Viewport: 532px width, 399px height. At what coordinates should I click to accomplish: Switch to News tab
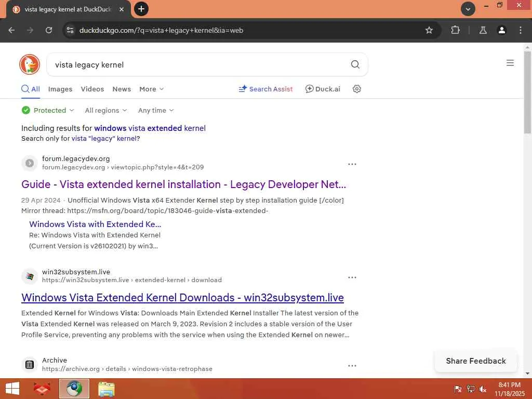[x=122, y=89]
